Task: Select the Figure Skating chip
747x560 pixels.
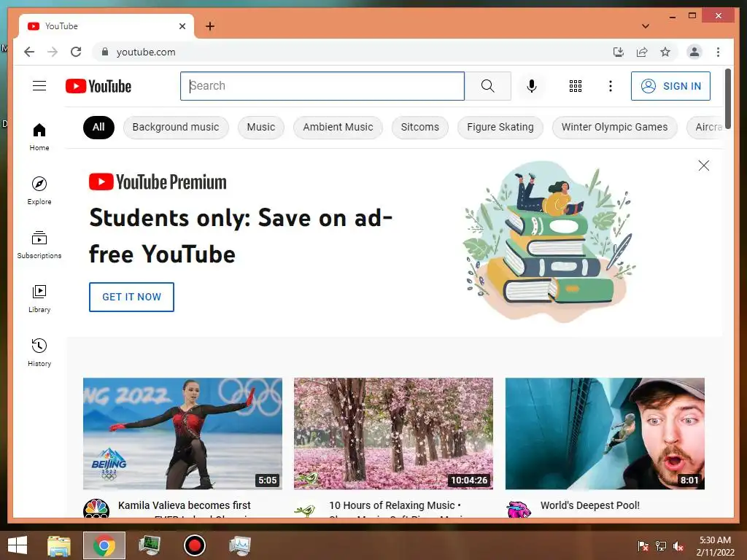Action: tap(500, 127)
